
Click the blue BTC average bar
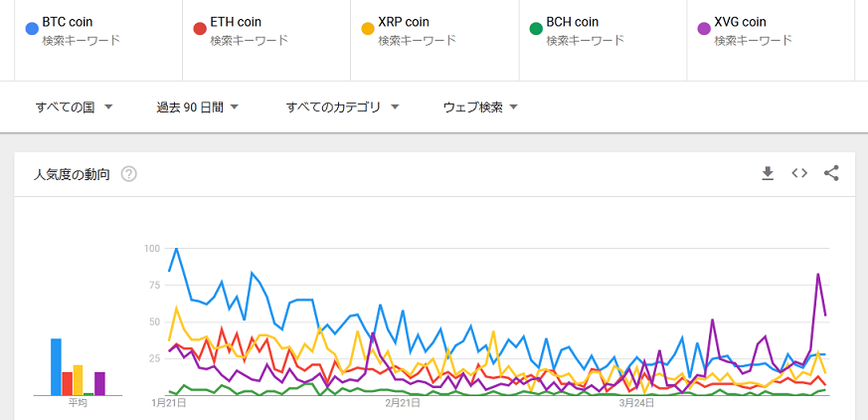(x=56, y=367)
